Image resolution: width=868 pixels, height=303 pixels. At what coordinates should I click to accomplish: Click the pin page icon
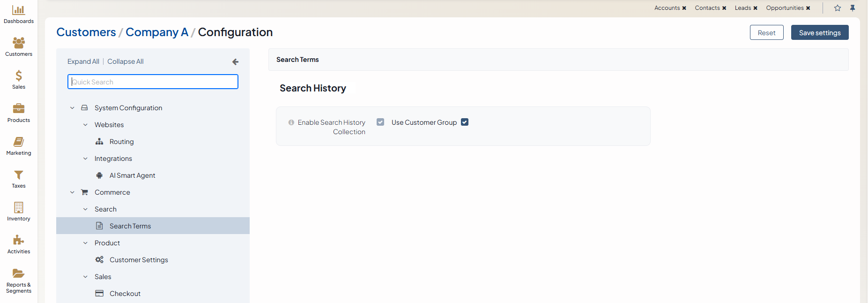pos(853,8)
